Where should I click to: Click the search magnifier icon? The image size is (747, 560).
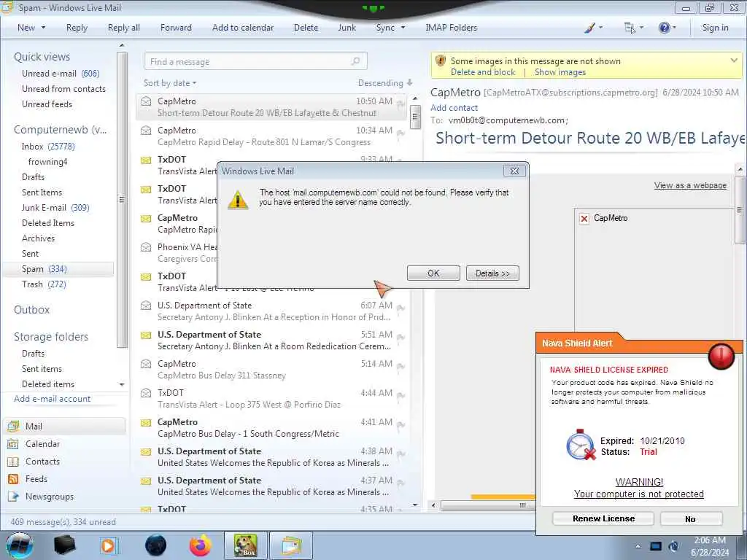pyautogui.click(x=355, y=61)
